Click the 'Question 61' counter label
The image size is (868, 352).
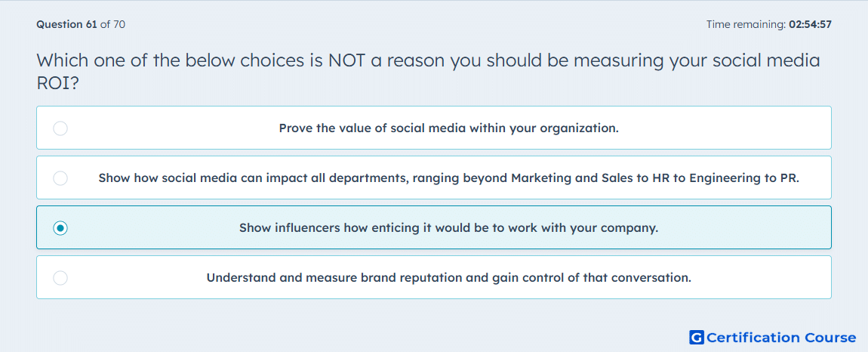[x=67, y=24]
